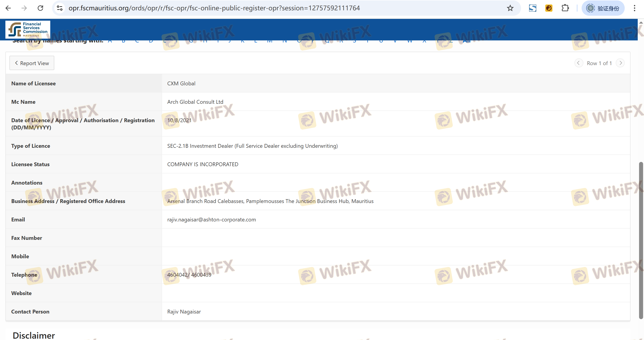
Task: Click the 验证身份 profile button
Action: click(x=603, y=8)
